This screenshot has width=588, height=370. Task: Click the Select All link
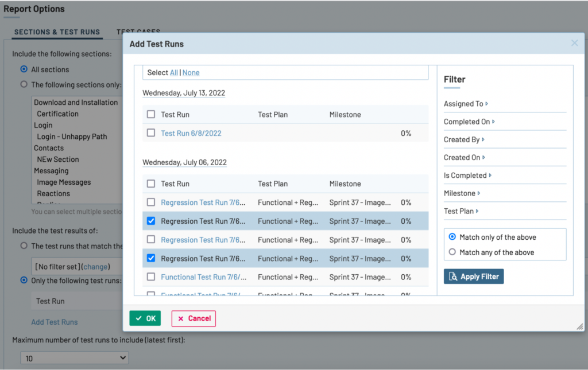(x=173, y=73)
